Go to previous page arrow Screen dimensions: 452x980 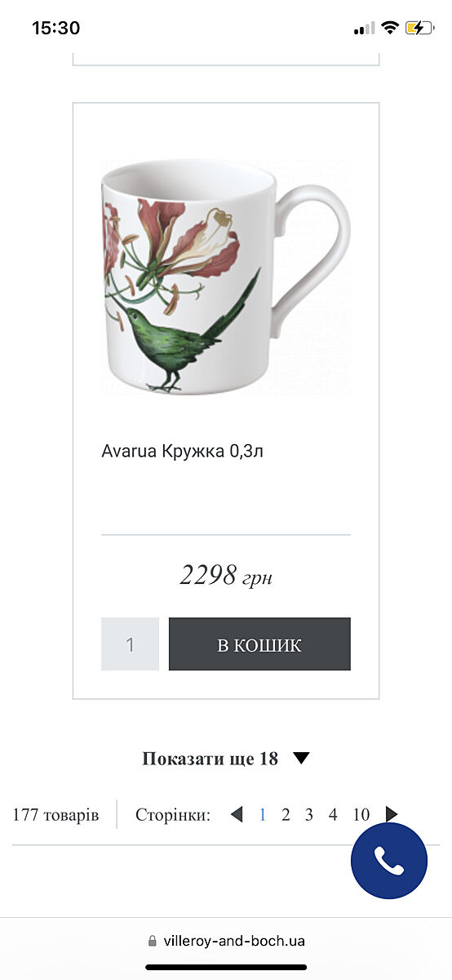coord(237,814)
